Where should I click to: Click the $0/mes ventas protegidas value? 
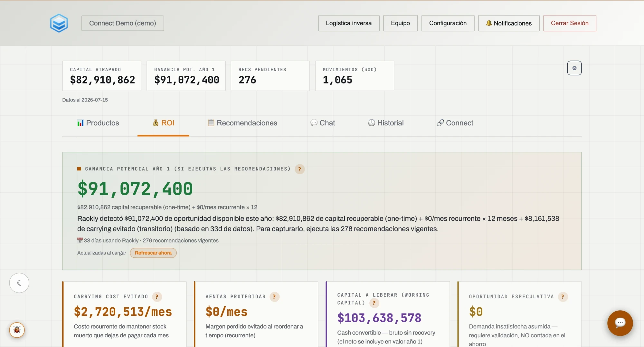click(x=226, y=312)
